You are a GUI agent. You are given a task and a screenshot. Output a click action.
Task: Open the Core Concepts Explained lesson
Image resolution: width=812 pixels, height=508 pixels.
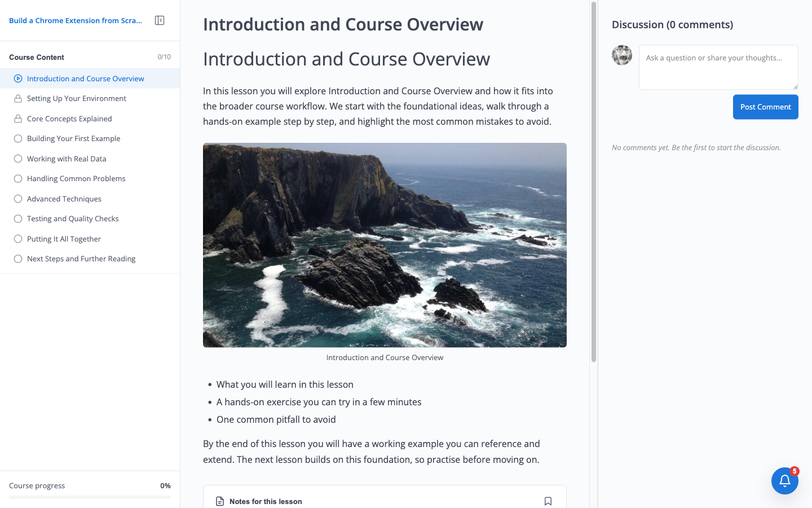click(x=90, y=119)
